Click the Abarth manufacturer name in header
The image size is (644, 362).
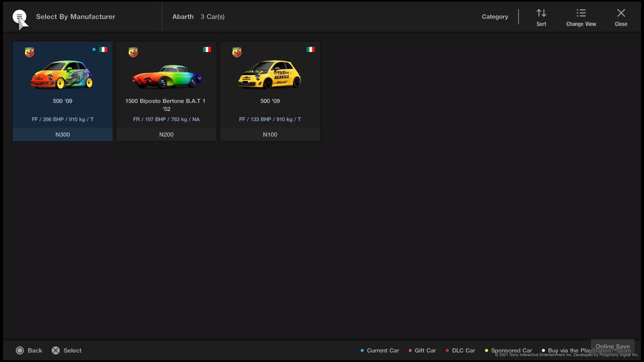[183, 17]
